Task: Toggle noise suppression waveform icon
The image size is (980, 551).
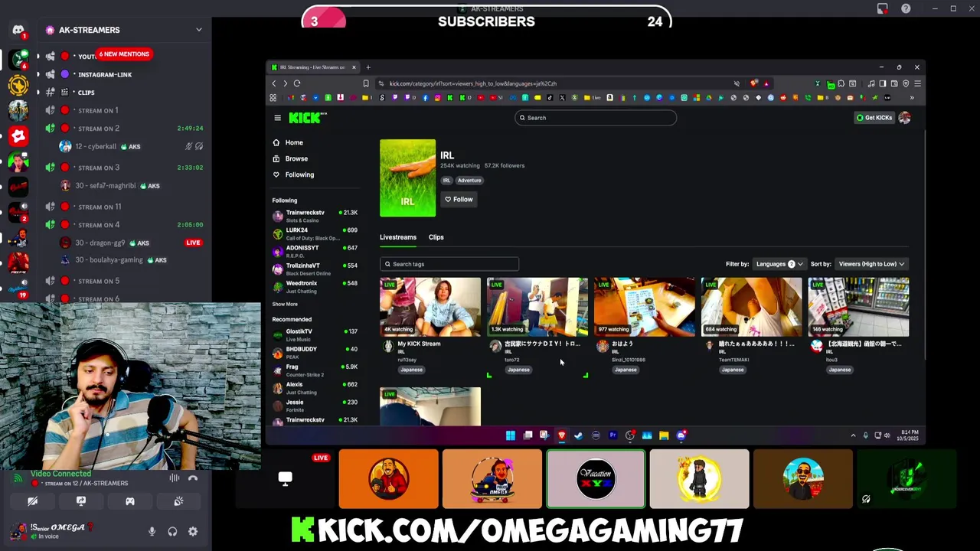Action: coord(175,478)
